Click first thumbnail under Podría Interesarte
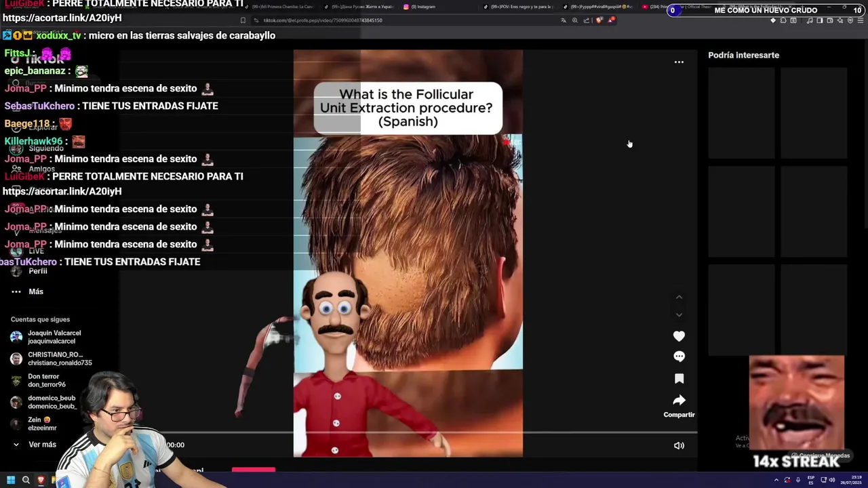The height and width of the screenshot is (488, 868). 741,113
